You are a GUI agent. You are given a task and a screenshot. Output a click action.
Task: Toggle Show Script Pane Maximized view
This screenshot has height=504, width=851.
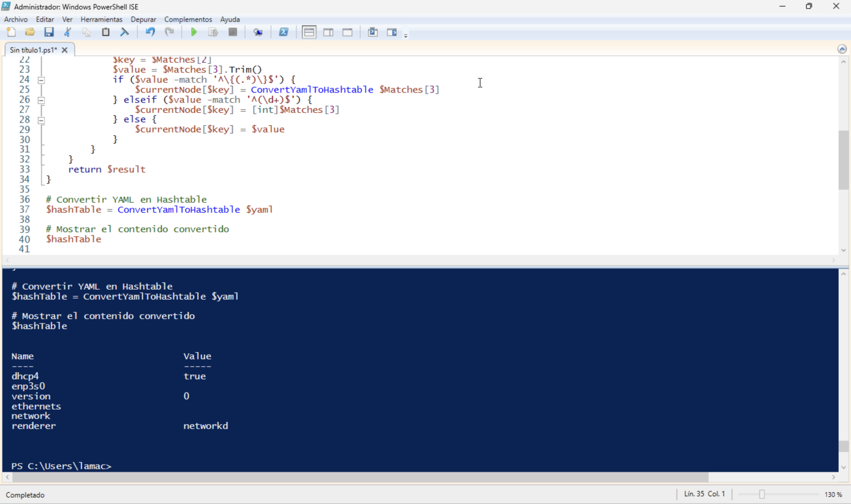click(x=347, y=32)
